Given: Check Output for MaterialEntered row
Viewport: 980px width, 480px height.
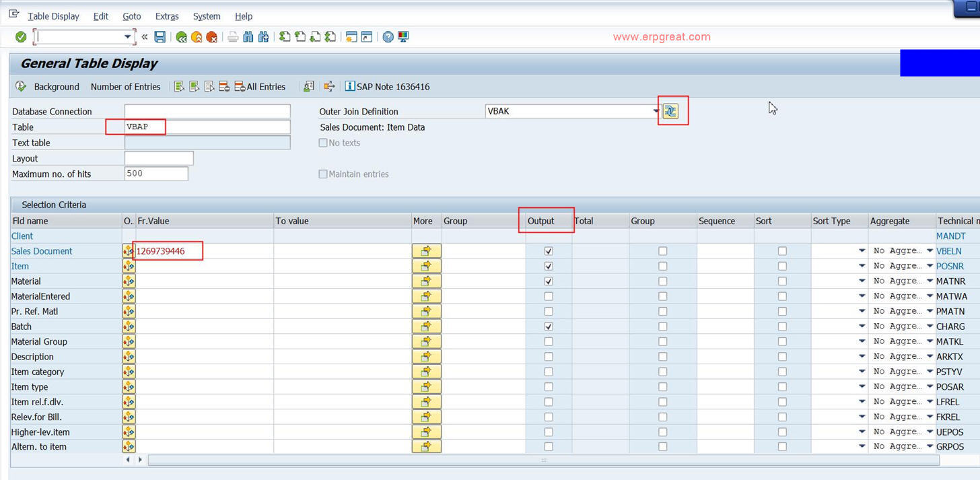Looking at the screenshot, I should coord(549,296).
